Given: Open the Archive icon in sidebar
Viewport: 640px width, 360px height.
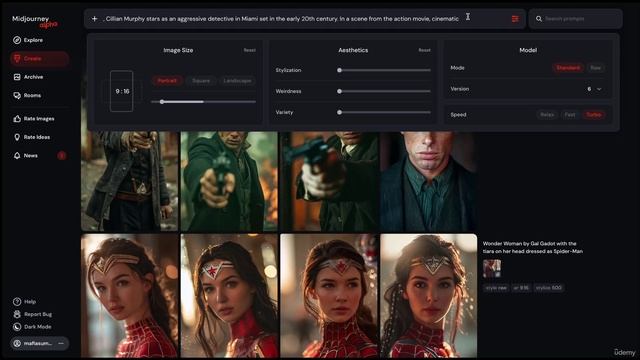Looking at the screenshot, I should click(x=17, y=77).
